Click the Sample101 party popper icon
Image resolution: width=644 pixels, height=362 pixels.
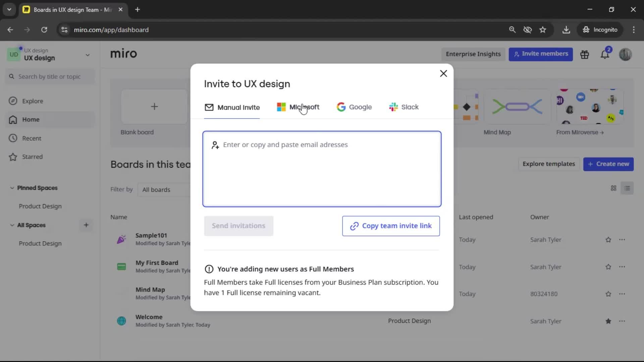121,239
